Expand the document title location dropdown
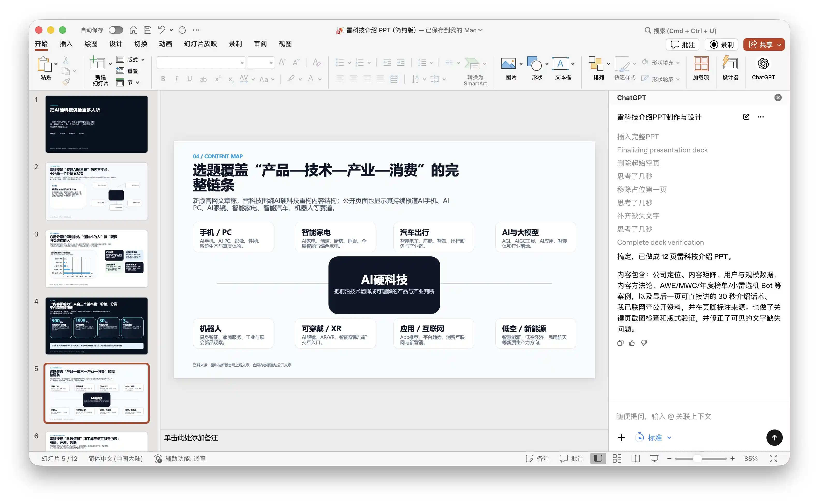The image size is (819, 504). [x=480, y=30]
